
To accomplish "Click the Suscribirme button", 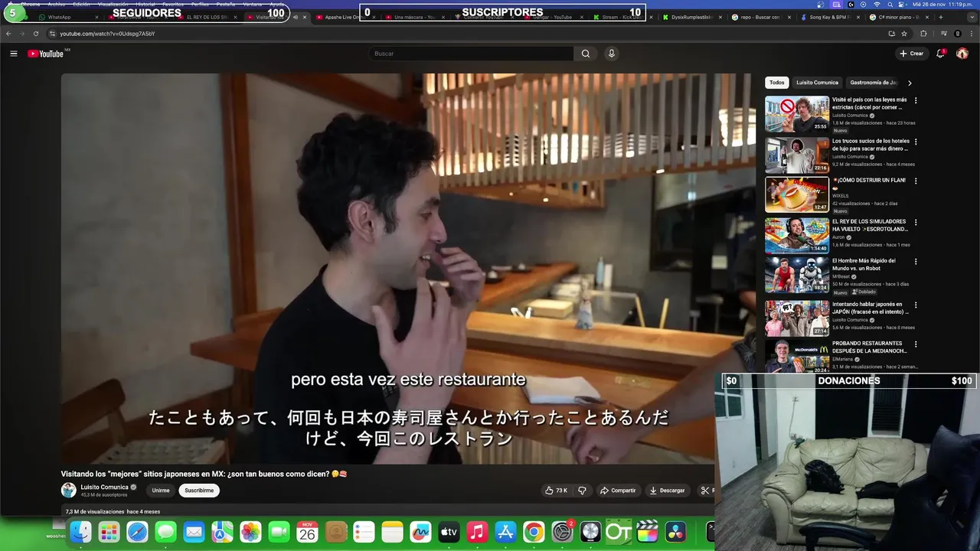I will pos(199,491).
